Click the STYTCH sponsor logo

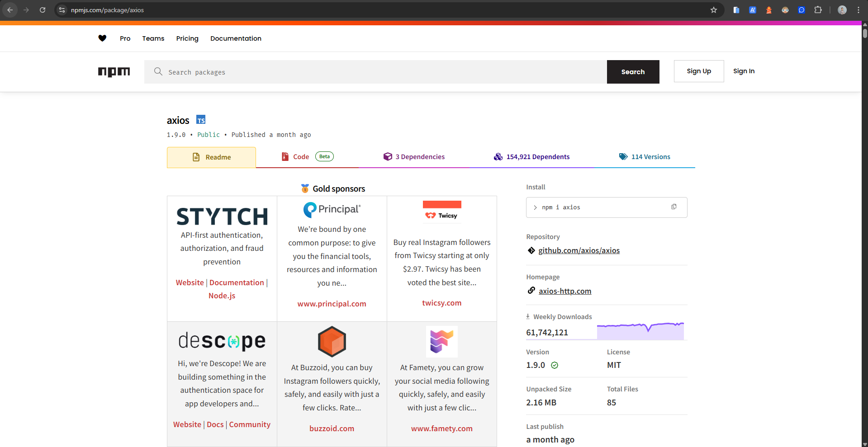click(222, 216)
